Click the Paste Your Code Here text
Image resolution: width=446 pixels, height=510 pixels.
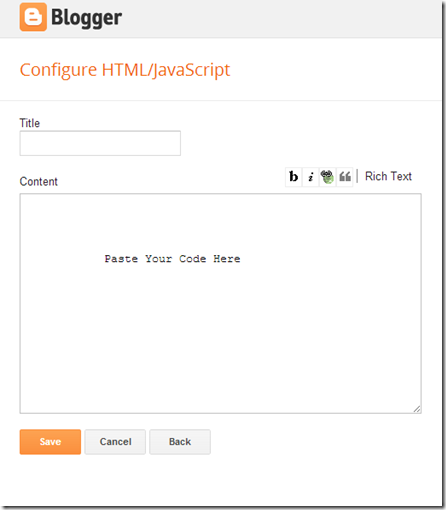click(x=172, y=259)
